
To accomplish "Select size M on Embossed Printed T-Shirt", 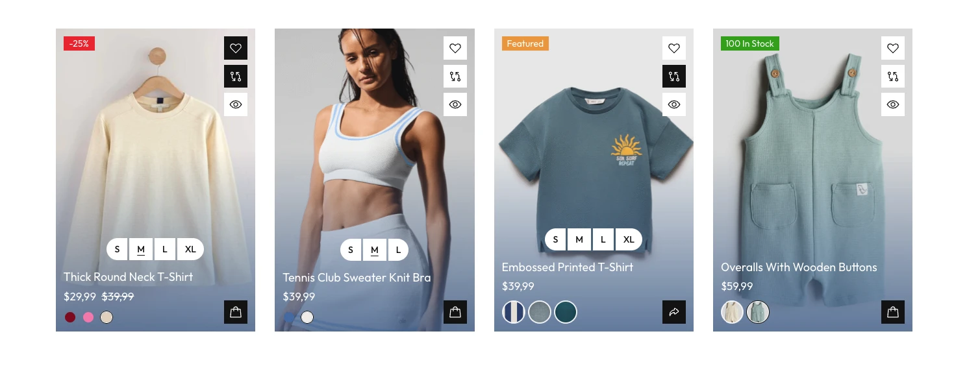I will coord(579,239).
